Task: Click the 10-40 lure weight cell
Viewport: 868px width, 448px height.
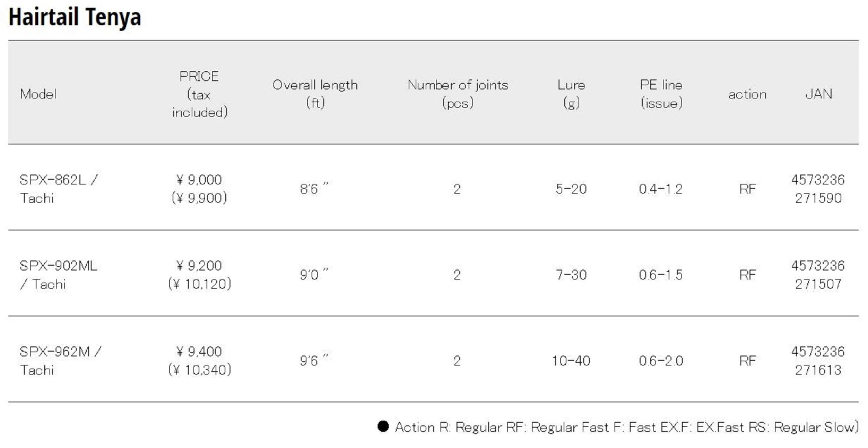Action: click(571, 361)
